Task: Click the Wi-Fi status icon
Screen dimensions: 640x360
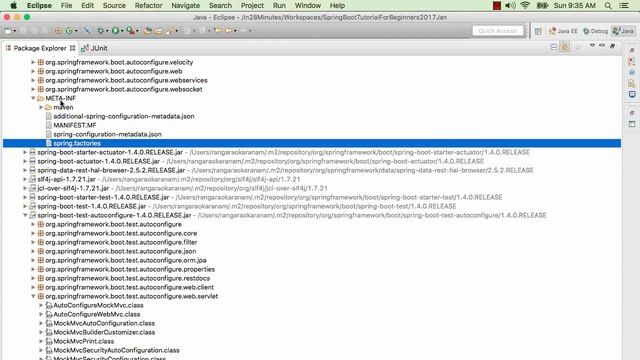Action: click(x=525, y=6)
